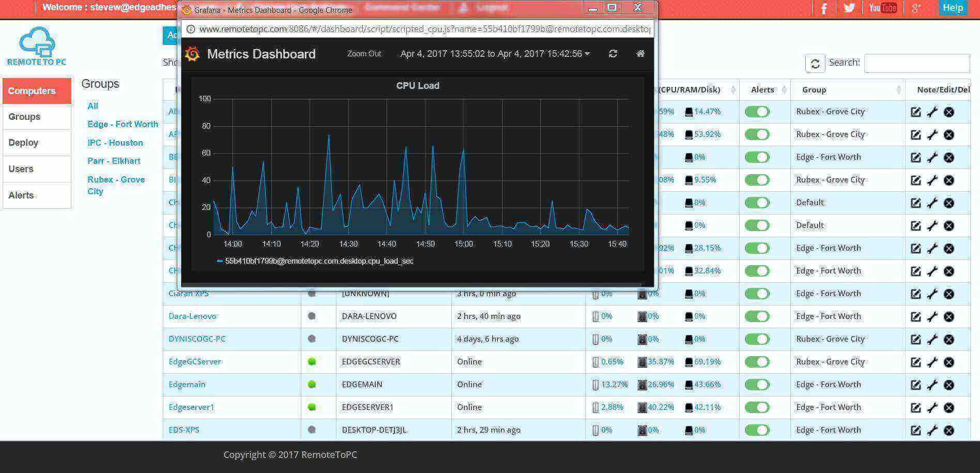Viewport: 980px width, 473px height.
Task: Click the home icon in Metrics Dashboard
Action: 640,54
